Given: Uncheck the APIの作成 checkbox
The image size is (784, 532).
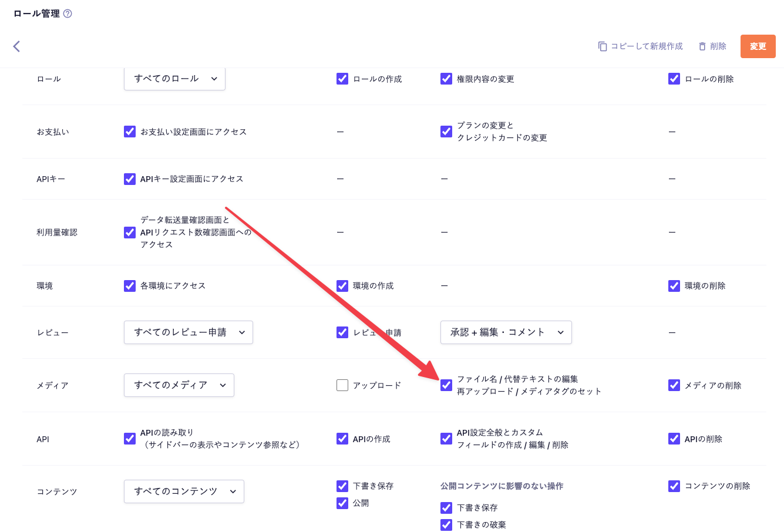Looking at the screenshot, I should click(x=342, y=439).
